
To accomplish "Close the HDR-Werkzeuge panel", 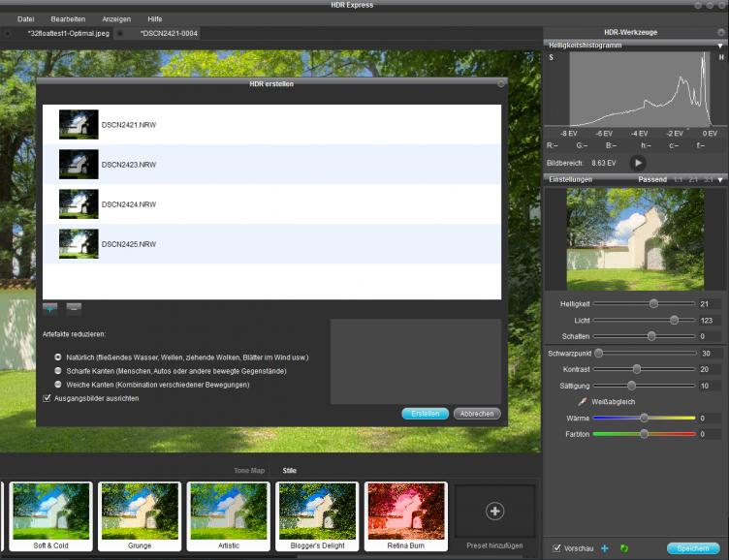I will pyautogui.click(x=720, y=33).
